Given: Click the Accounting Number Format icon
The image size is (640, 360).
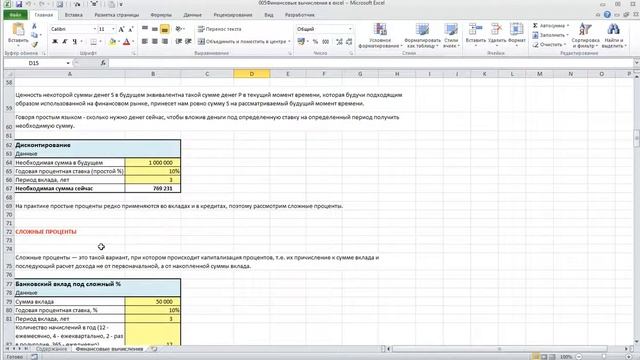Looking at the screenshot, I should (301, 42).
